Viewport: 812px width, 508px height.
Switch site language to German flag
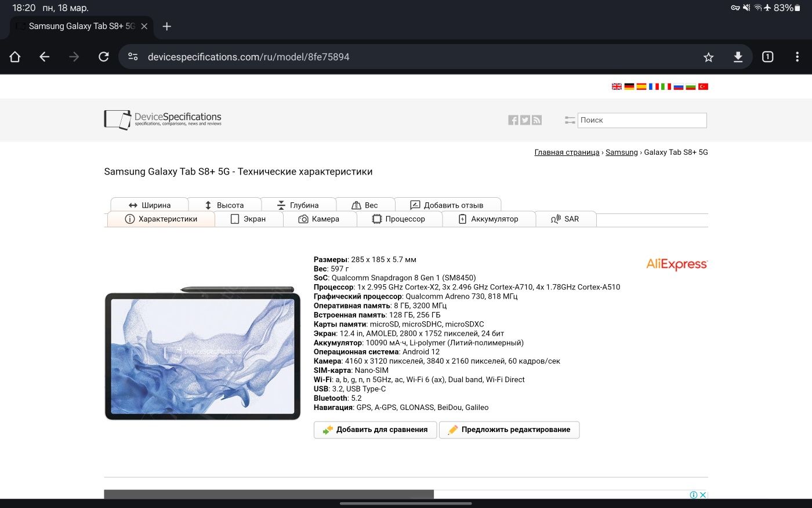[x=629, y=86]
